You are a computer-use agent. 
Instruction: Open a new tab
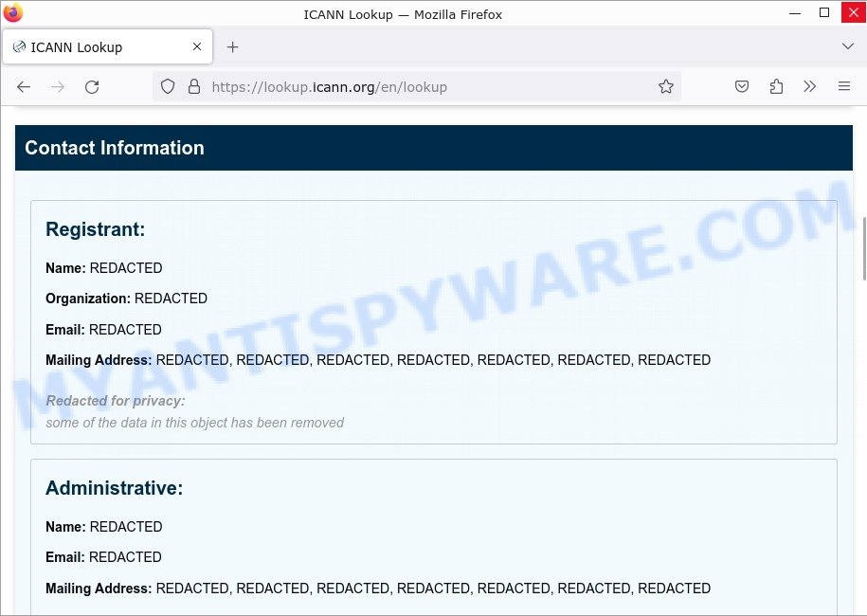[x=233, y=47]
